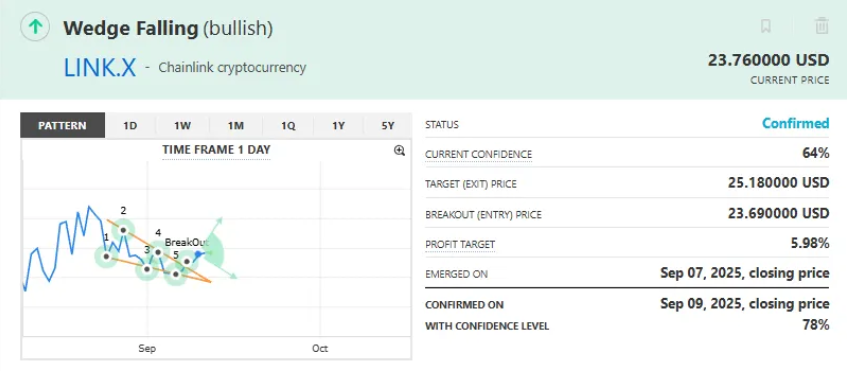Viewport: 847px width, 383px height.
Task: Select pattern point 2 on chart
Action: (x=123, y=230)
